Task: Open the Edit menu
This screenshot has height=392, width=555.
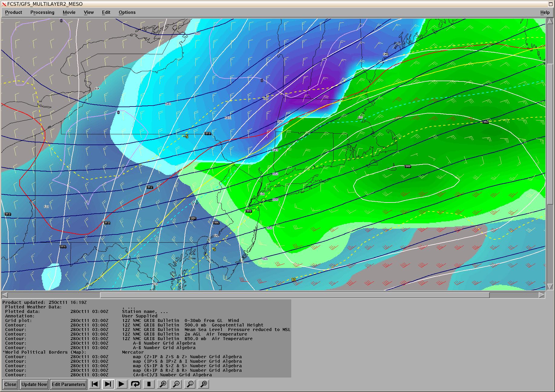Action: click(106, 12)
